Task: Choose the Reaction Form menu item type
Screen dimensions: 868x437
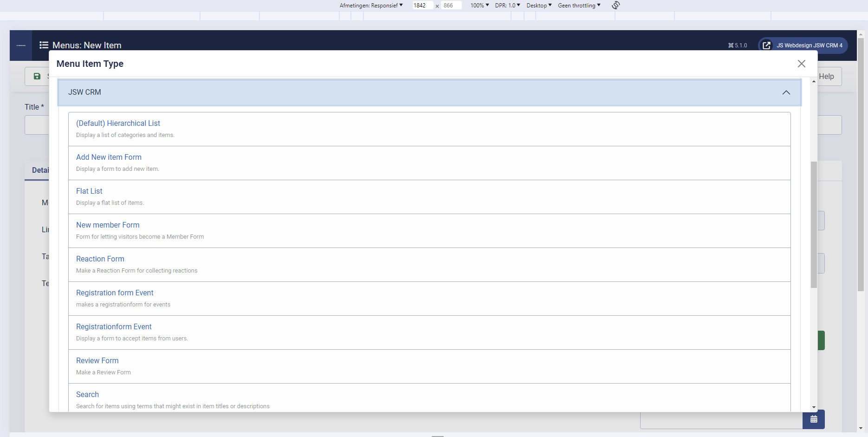Action: pyautogui.click(x=100, y=259)
